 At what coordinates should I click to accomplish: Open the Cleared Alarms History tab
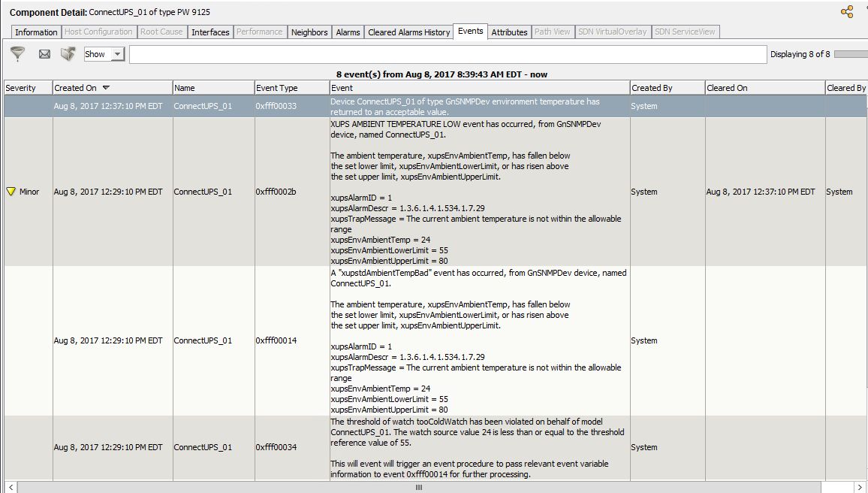pyautogui.click(x=408, y=32)
